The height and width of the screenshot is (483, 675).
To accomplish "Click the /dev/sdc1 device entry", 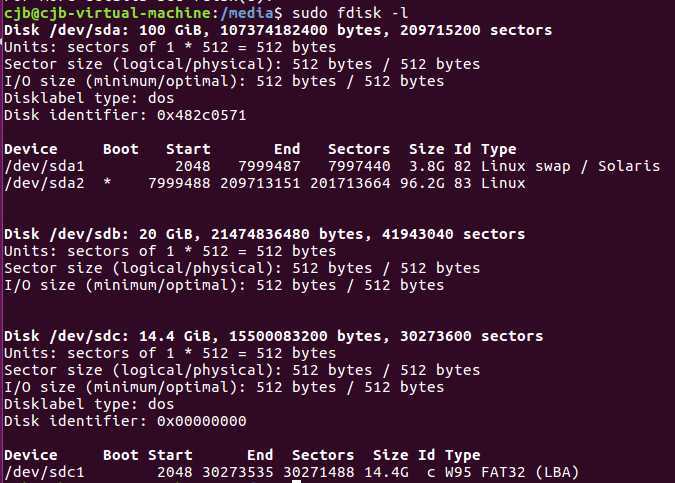I will click(x=44, y=472).
